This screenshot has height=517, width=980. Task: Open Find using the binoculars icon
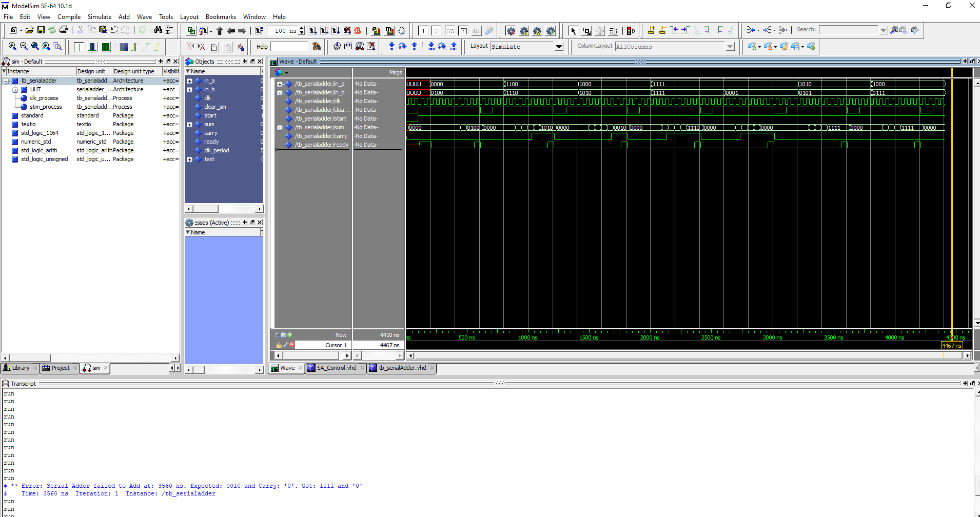[158, 30]
